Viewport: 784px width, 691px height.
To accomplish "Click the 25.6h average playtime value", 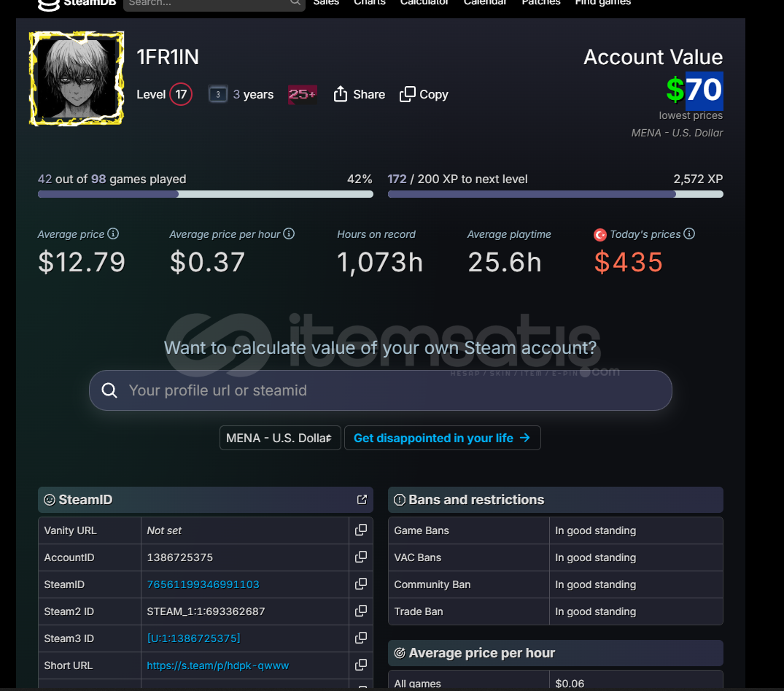I will [x=505, y=262].
